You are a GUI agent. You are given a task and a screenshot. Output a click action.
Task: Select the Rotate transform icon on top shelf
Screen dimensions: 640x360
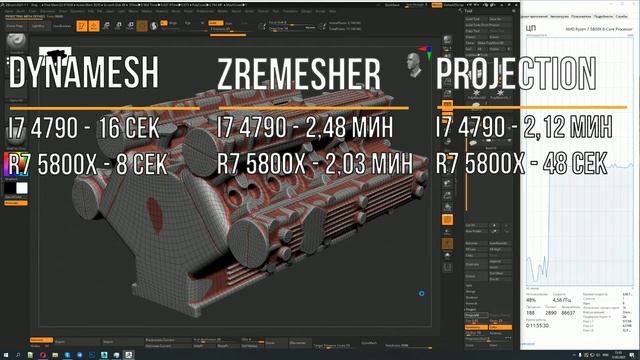[130, 26]
